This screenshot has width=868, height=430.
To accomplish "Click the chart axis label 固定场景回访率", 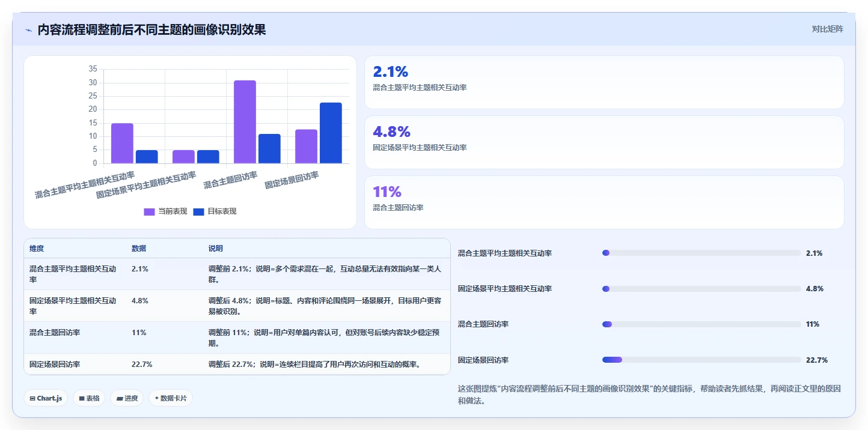I will click(292, 180).
